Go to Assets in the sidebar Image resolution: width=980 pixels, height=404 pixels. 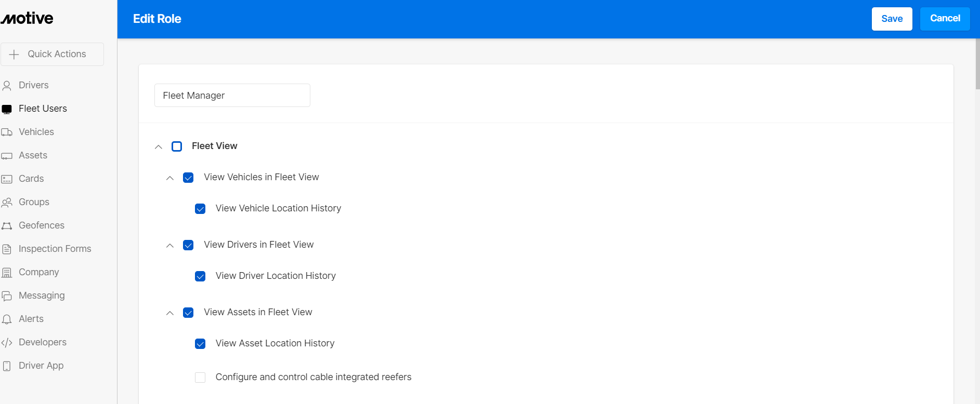pos(33,155)
